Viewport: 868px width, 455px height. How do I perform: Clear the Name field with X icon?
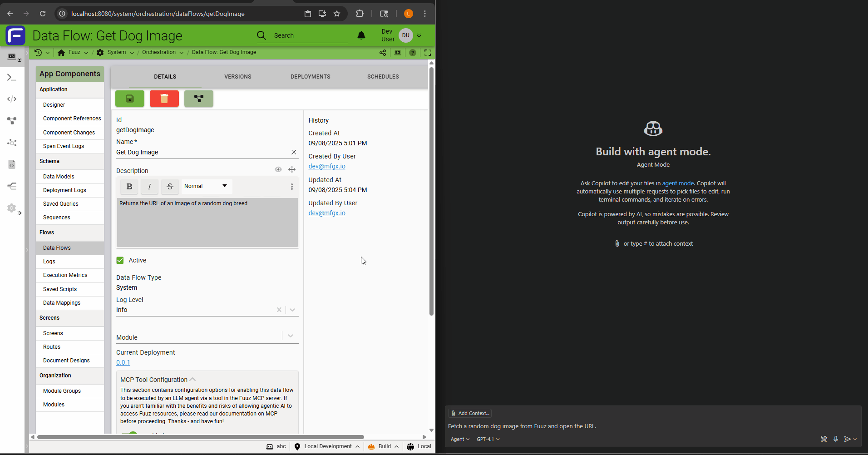point(294,152)
